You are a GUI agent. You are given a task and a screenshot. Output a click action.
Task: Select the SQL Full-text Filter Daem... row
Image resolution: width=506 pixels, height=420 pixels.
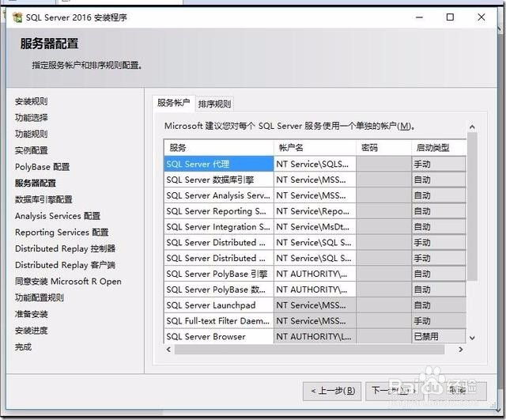(x=219, y=321)
